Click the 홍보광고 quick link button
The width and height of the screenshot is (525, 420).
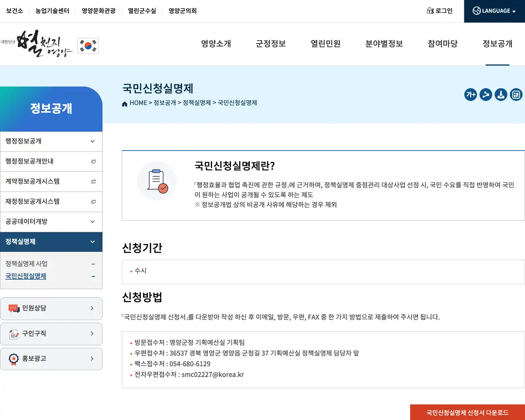pyautogui.click(x=51, y=359)
